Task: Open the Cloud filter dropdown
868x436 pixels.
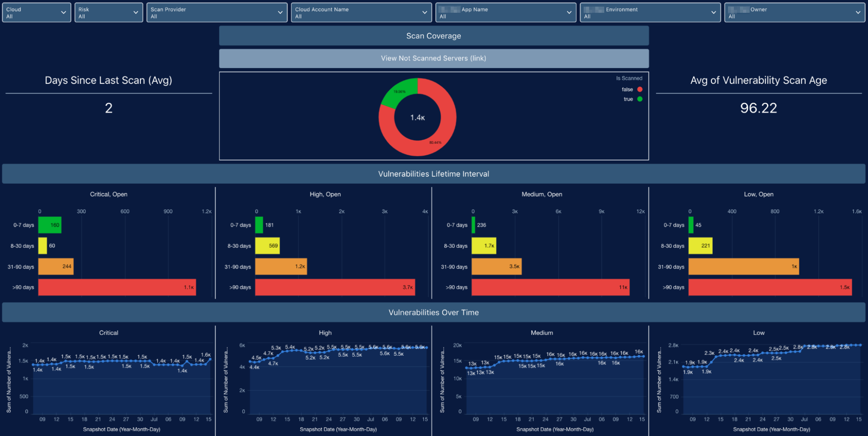Action: [x=36, y=12]
